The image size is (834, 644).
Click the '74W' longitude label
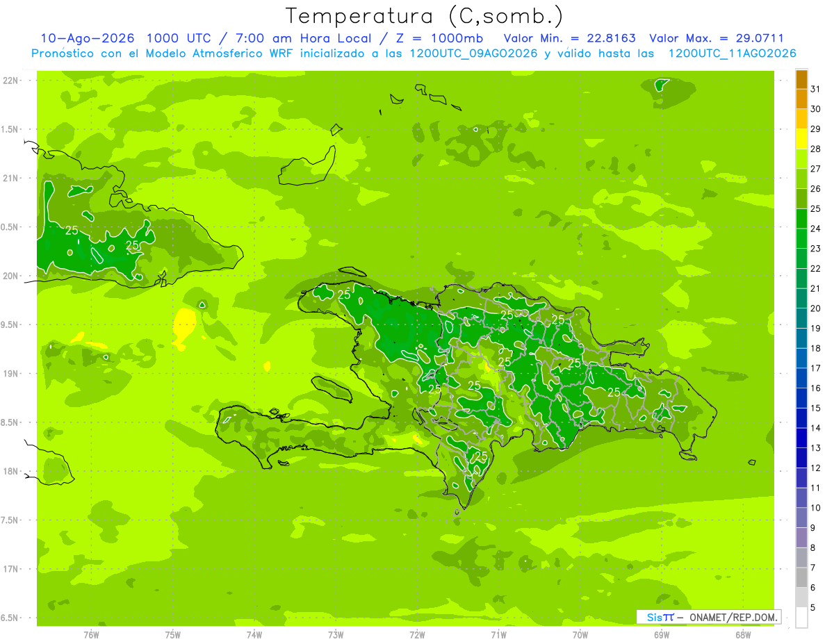click(254, 634)
